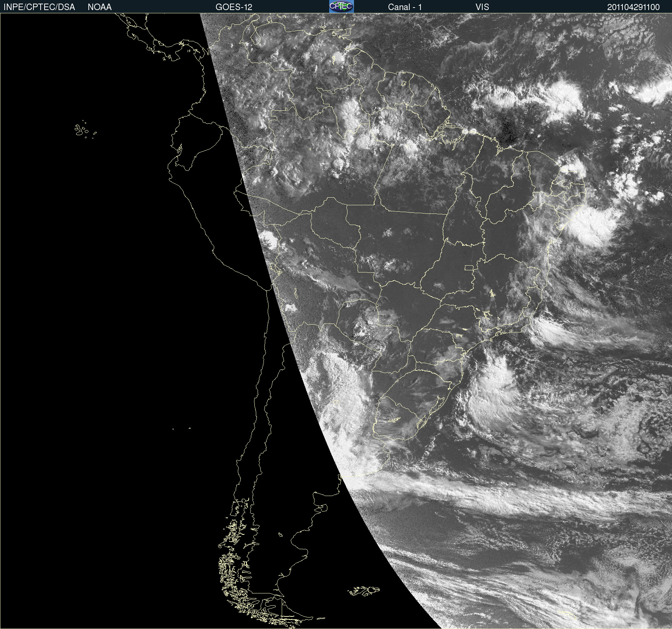672x629 pixels.
Task: Click the NOAA label in the header
Action: click(100, 7)
